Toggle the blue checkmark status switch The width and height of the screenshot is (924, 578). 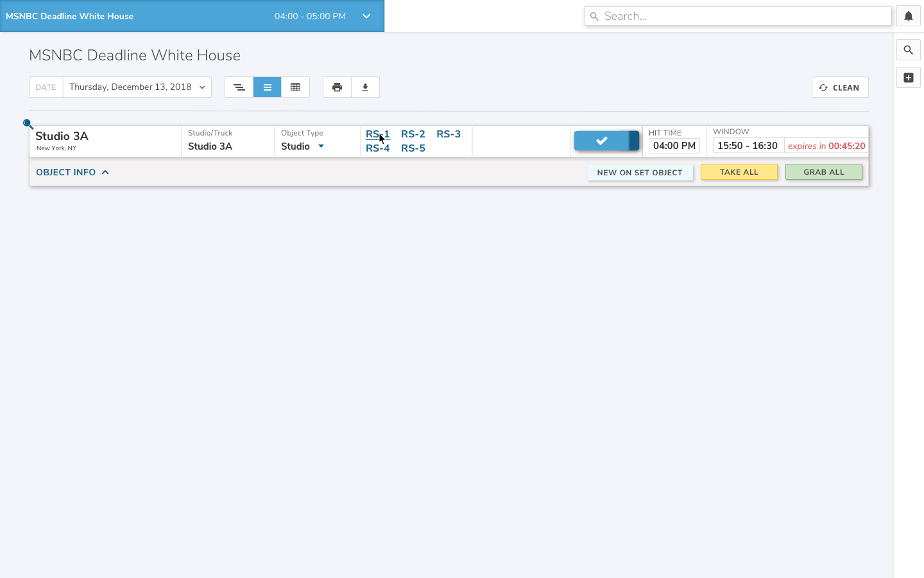coord(606,141)
